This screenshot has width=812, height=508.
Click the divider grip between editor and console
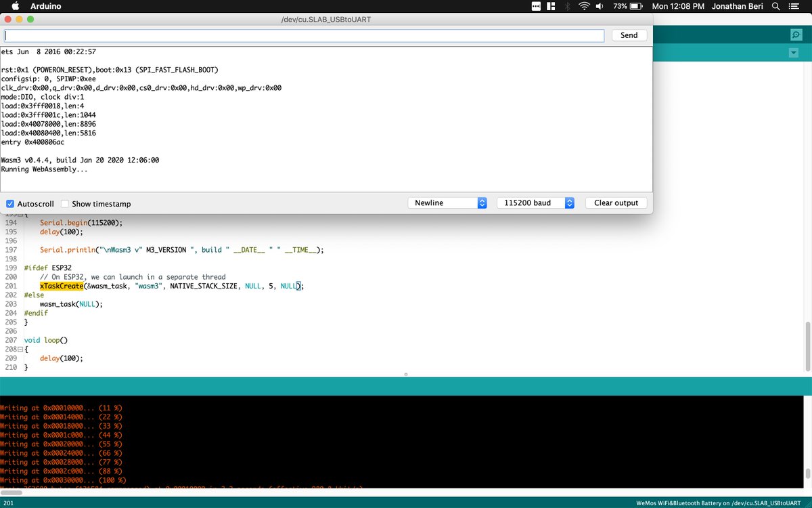(405, 374)
